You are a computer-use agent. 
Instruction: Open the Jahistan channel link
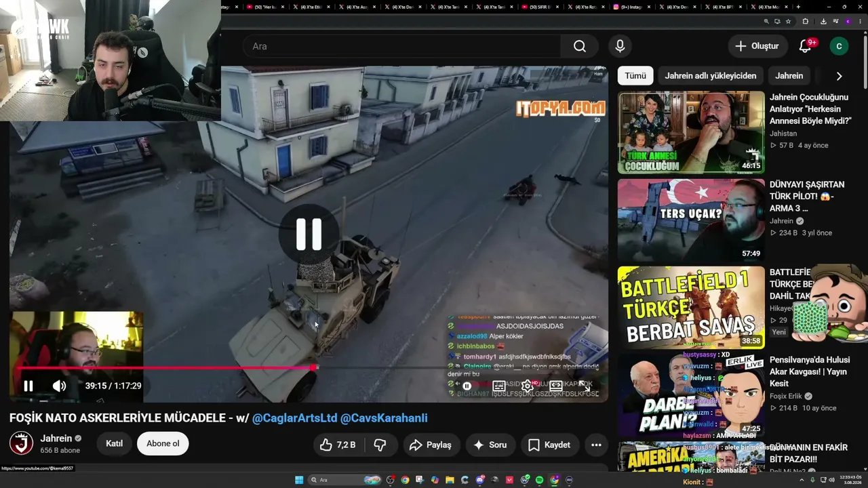coord(783,134)
